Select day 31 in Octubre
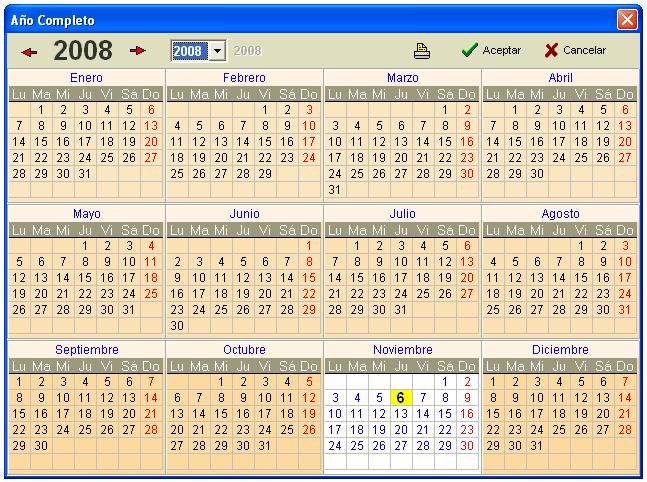Image resolution: width=647 pixels, height=482 pixels. click(265, 446)
